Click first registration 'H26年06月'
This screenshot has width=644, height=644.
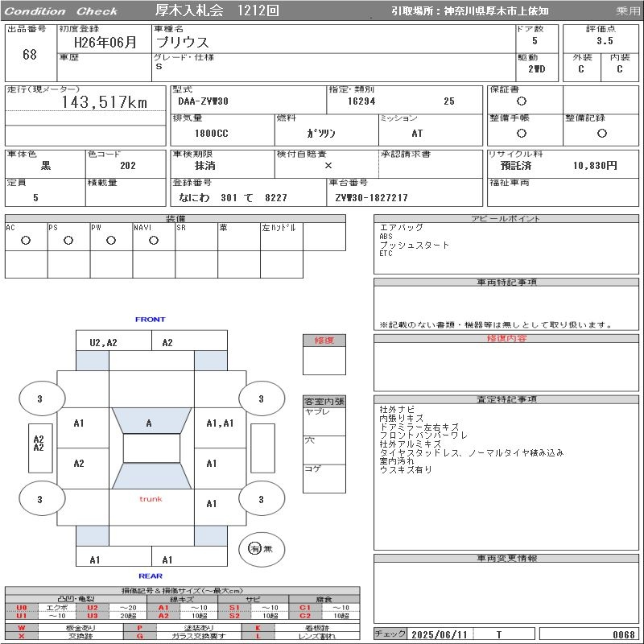[x=105, y=43]
